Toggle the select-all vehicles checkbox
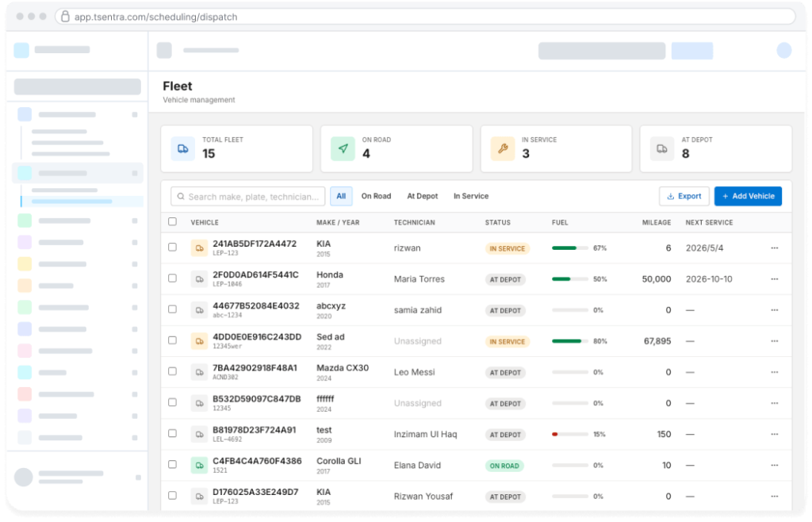 point(172,221)
